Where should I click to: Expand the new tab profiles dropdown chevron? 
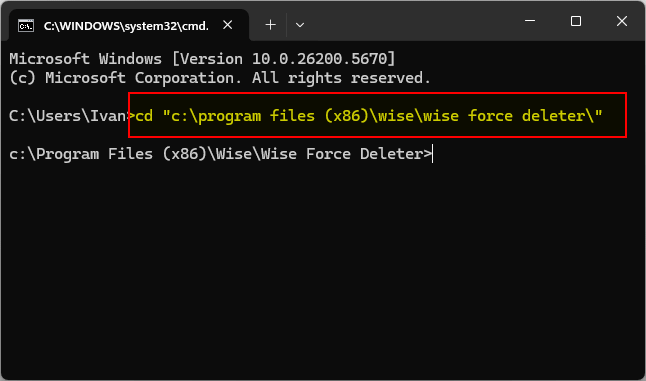300,25
